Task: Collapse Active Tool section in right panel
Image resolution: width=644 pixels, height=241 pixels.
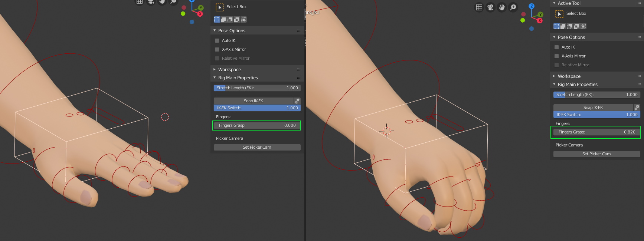Action: (554, 3)
